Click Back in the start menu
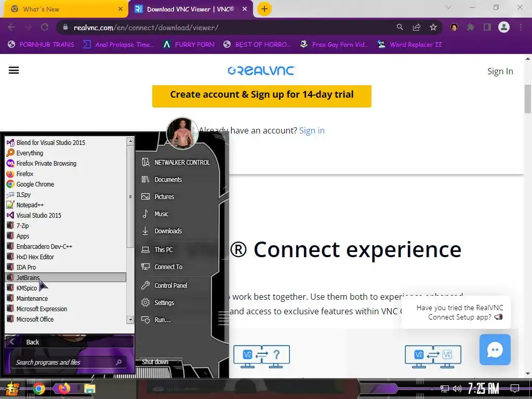Image resolution: width=532 pixels, height=399 pixels. 69,342
